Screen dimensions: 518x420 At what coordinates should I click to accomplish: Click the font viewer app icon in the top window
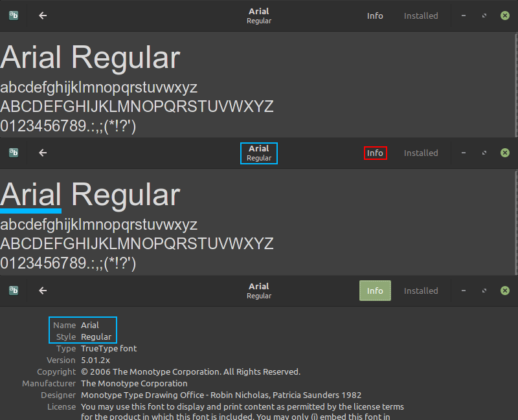coord(14,16)
